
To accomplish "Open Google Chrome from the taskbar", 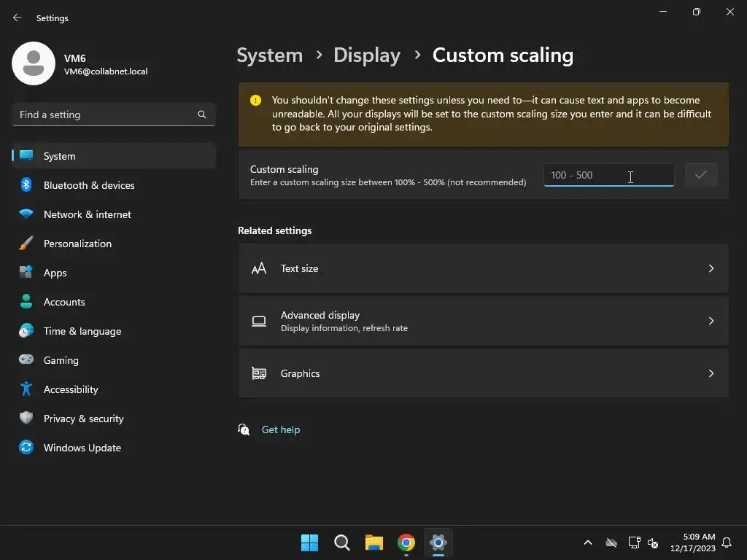I will pyautogui.click(x=406, y=542).
